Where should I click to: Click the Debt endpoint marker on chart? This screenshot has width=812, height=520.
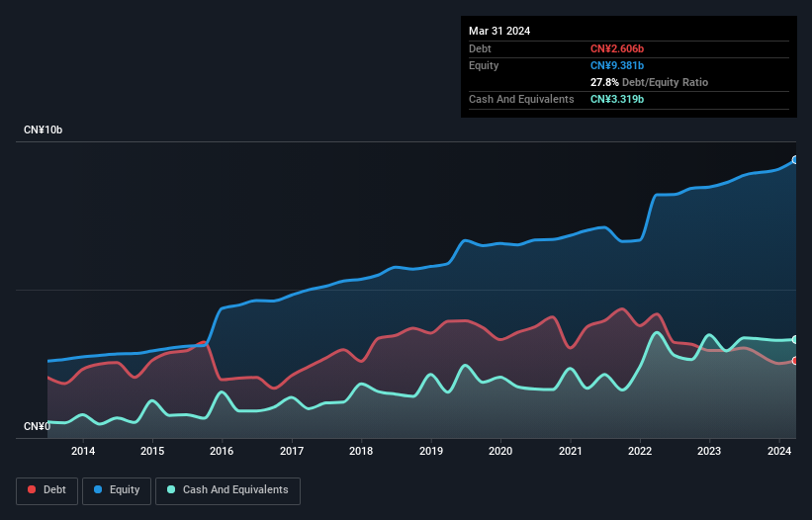point(795,361)
